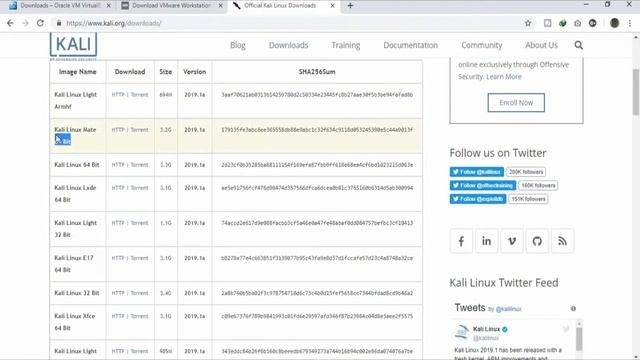
Task: Click the green extension icon in toolbar
Action: pos(562,23)
